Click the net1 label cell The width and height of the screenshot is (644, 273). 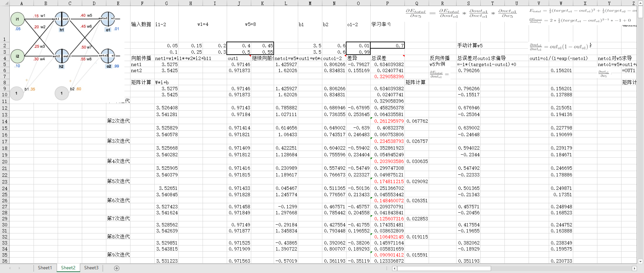point(142,64)
